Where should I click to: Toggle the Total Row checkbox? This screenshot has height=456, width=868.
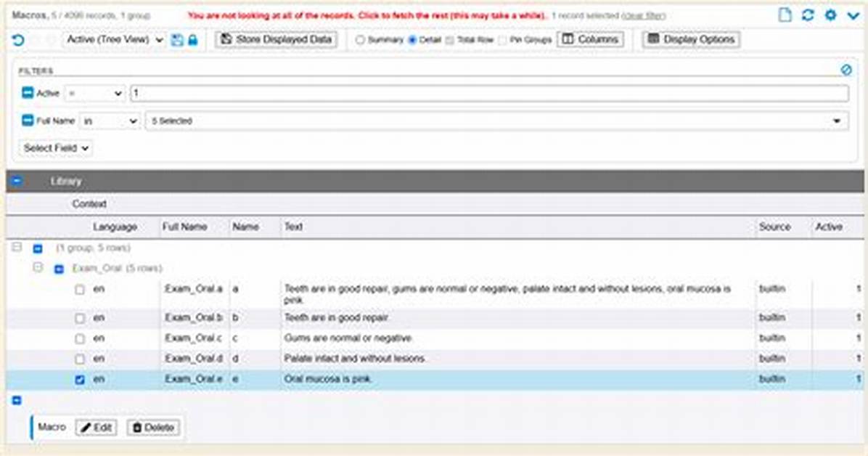pyautogui.click(x=449, y=40)
